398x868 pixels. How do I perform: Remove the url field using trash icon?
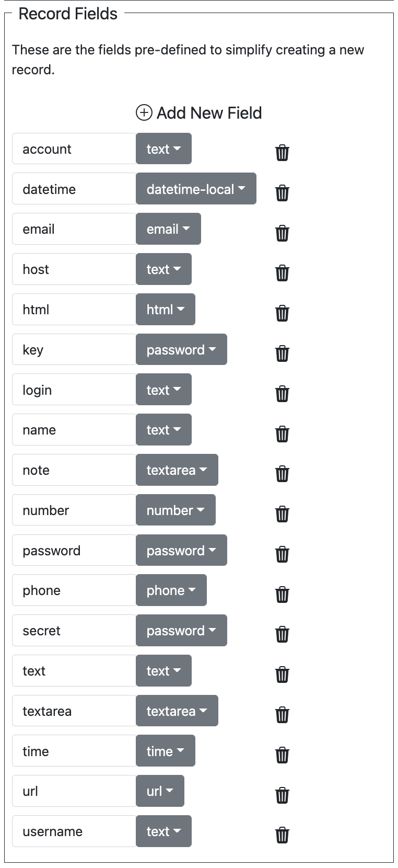282,795
